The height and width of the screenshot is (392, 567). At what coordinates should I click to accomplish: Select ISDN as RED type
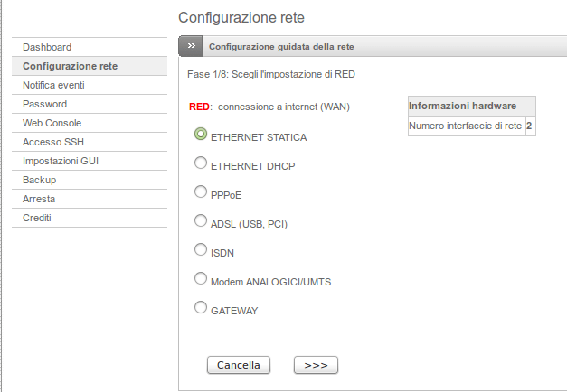(201, 249)
